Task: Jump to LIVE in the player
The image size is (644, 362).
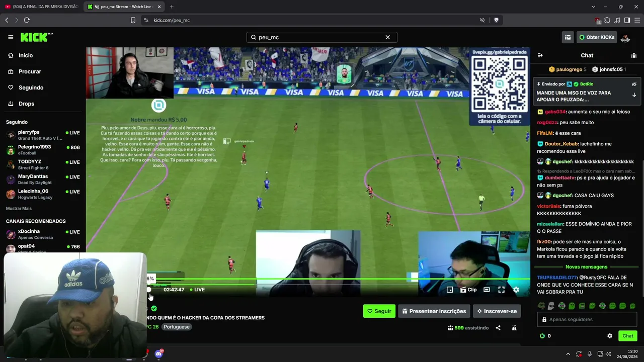Action: 197,290
